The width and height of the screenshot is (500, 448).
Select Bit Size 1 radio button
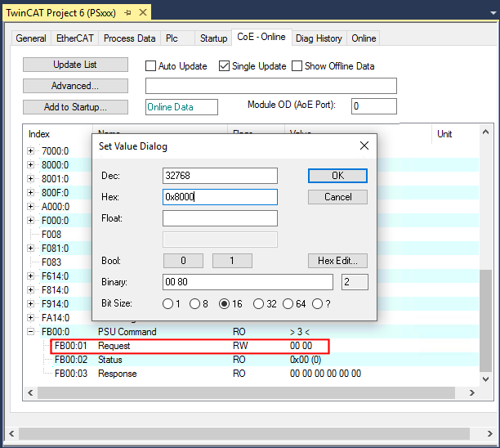[167, 304]
